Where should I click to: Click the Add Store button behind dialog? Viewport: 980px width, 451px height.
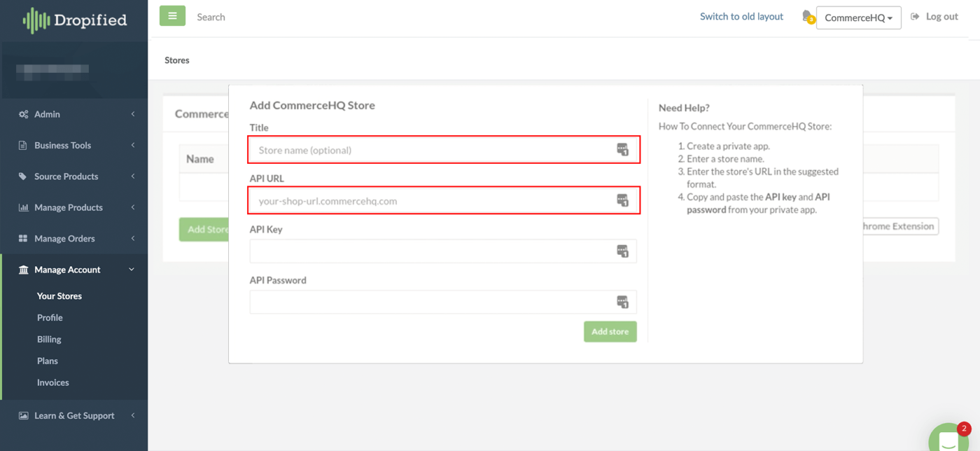[204, 230]
